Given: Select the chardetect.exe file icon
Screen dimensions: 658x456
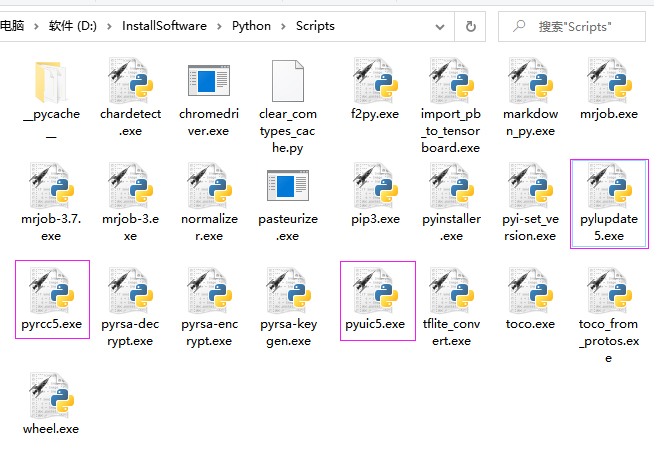Looking at the screenshot, I should click(x=130, y=81).
